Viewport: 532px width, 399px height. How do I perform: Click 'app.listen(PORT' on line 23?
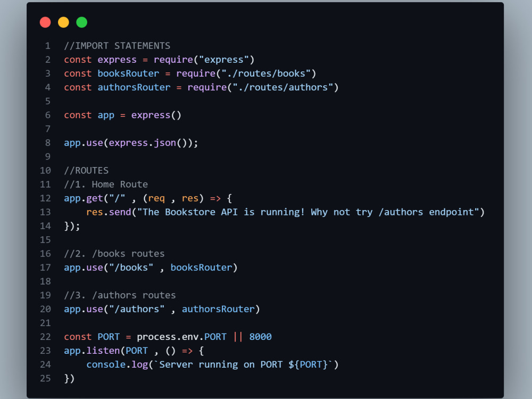point(106,351)
